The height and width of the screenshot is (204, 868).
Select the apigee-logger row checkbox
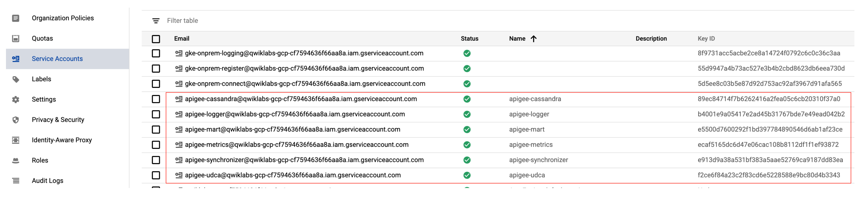tap(156, 114)
